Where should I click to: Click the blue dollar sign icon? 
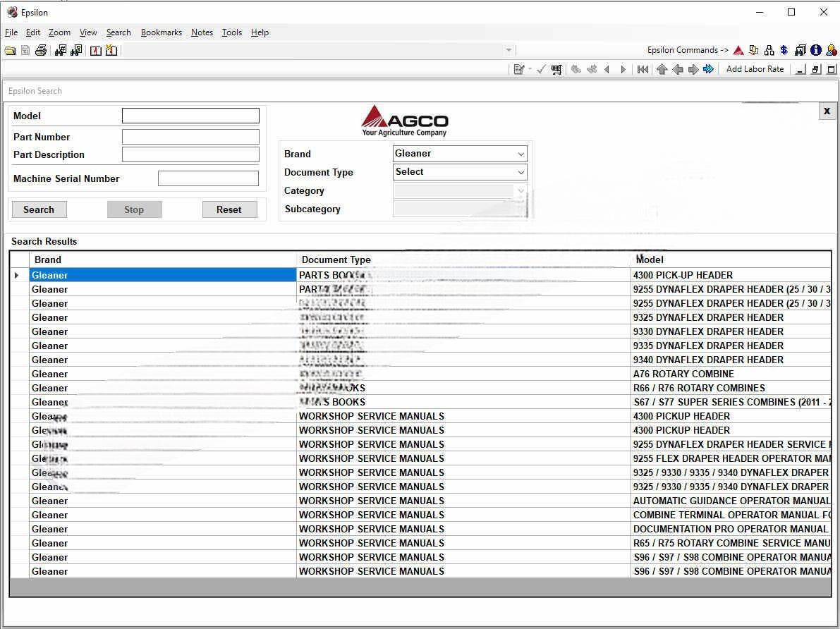pyautogui.click(x=784, y=51)
